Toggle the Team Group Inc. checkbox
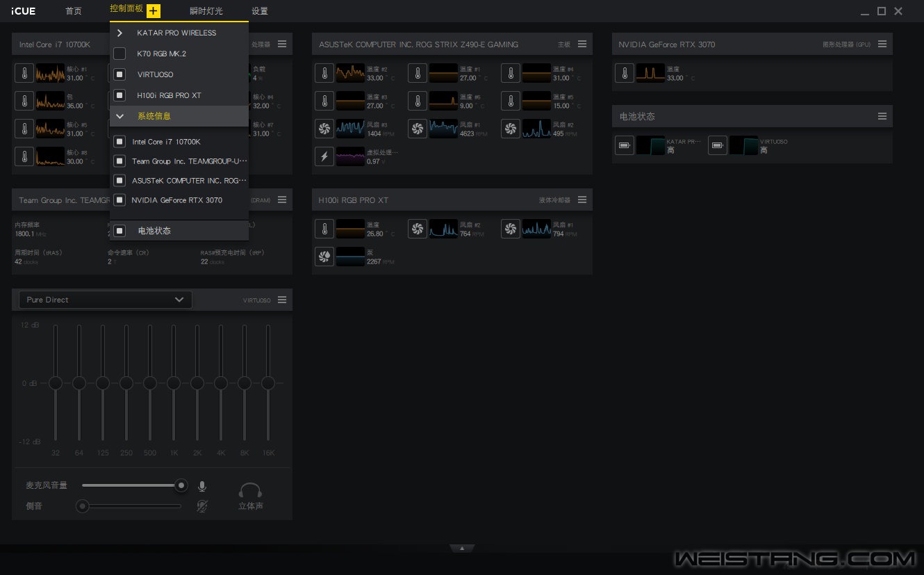Screen dimensions: 924x575 point(119,161)
